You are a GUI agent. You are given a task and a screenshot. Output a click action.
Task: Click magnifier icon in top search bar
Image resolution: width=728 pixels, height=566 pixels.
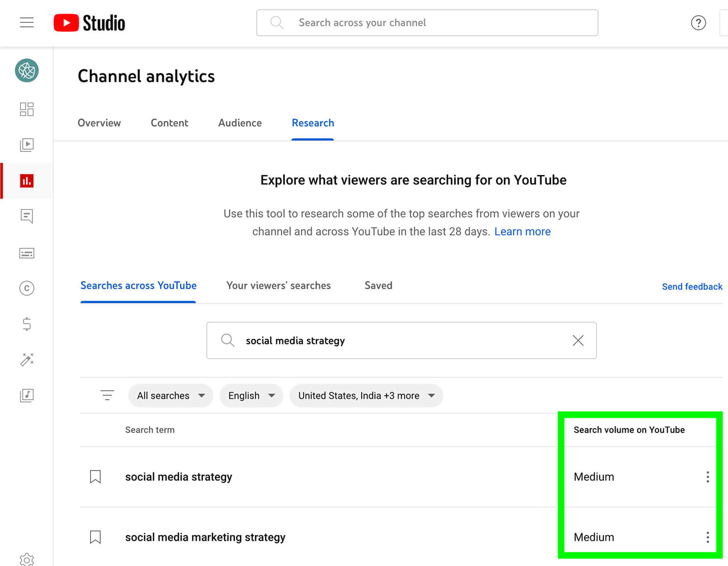coord(277,22)
